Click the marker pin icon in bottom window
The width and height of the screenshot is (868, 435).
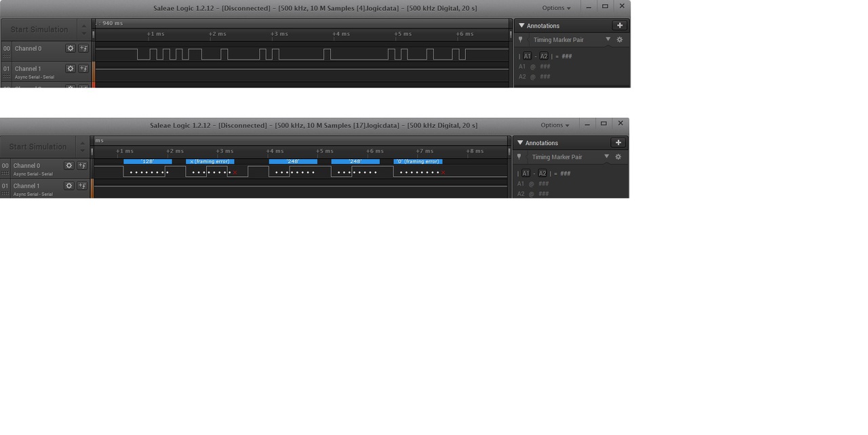pos(519,157)
